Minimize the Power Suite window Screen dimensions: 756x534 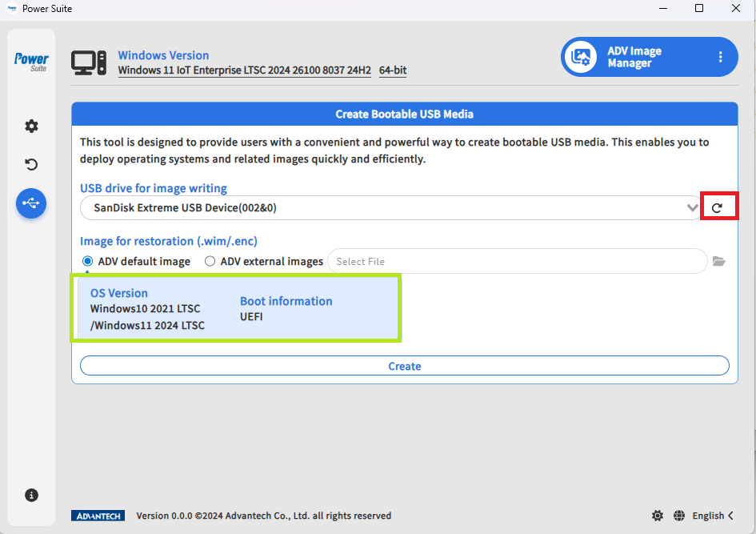663,8
